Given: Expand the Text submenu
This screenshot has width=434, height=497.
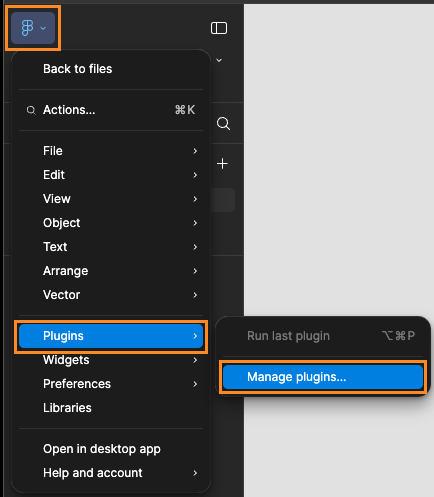Looking at the screenshot, I should click(111, 247).
